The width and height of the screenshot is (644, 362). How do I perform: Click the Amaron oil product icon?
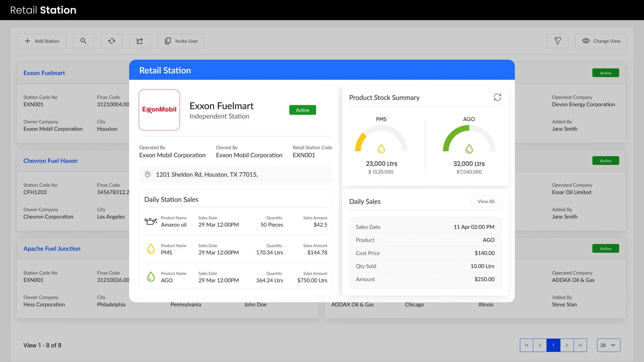click(x=151, y=221)
